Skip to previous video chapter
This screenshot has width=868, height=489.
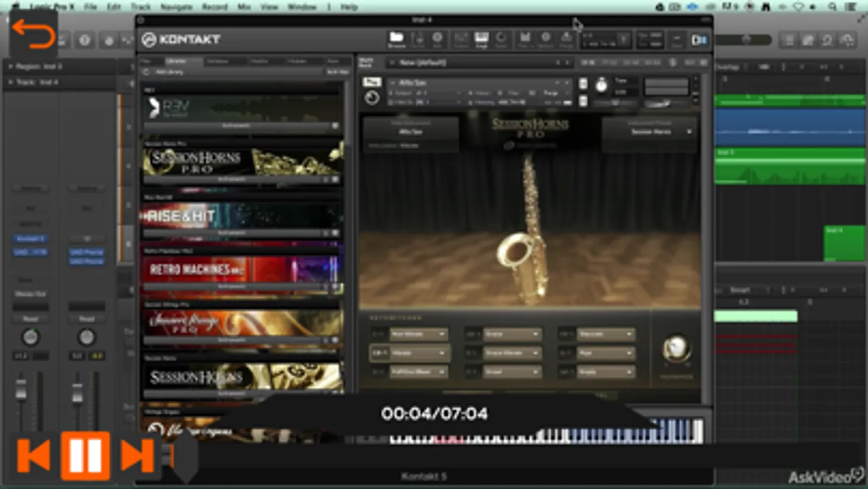click(34, 455)
